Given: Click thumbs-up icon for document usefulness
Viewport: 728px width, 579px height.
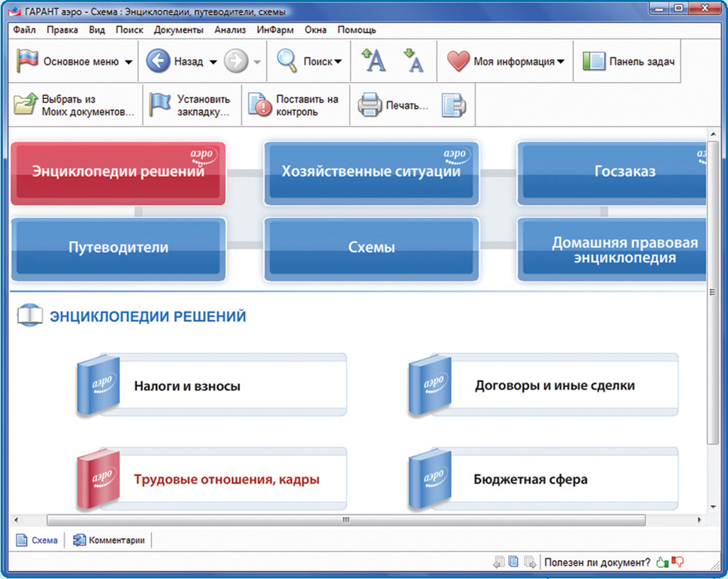Looking at the screenshot, I should click(x=662, y=562).
